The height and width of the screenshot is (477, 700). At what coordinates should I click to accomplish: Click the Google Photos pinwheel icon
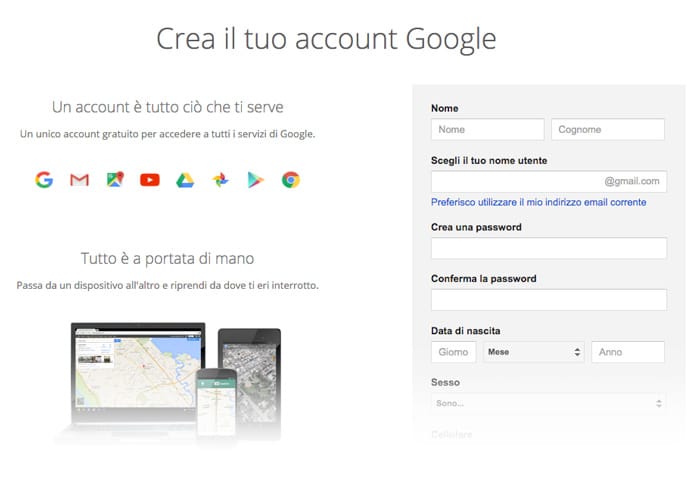point(220,180)
